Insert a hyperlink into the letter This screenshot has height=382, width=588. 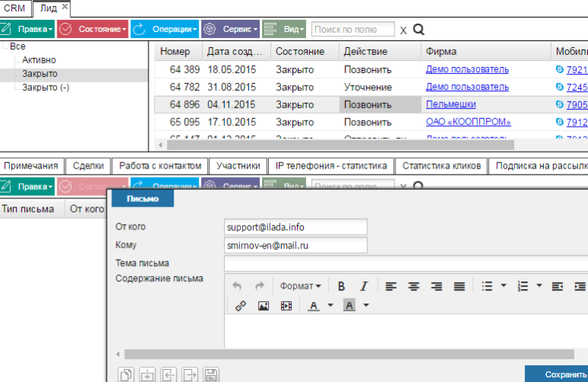pyautogui.click(x=241, y=306)
